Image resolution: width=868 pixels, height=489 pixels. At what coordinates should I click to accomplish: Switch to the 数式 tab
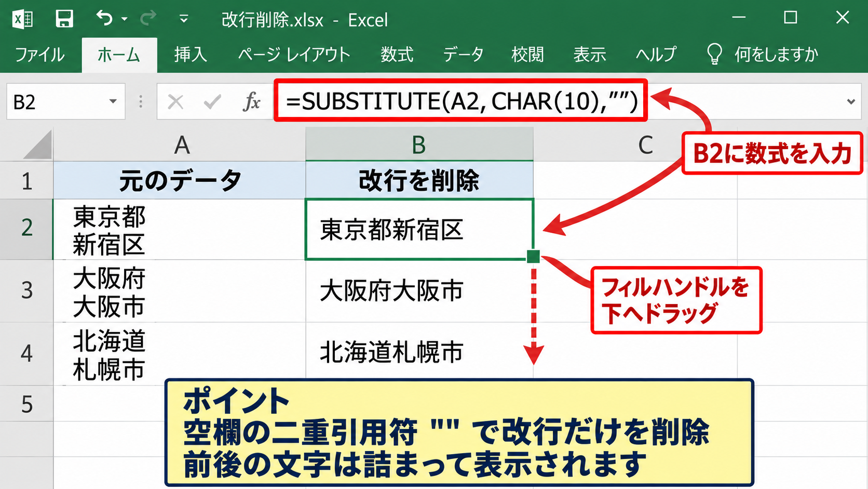(397, 54)
